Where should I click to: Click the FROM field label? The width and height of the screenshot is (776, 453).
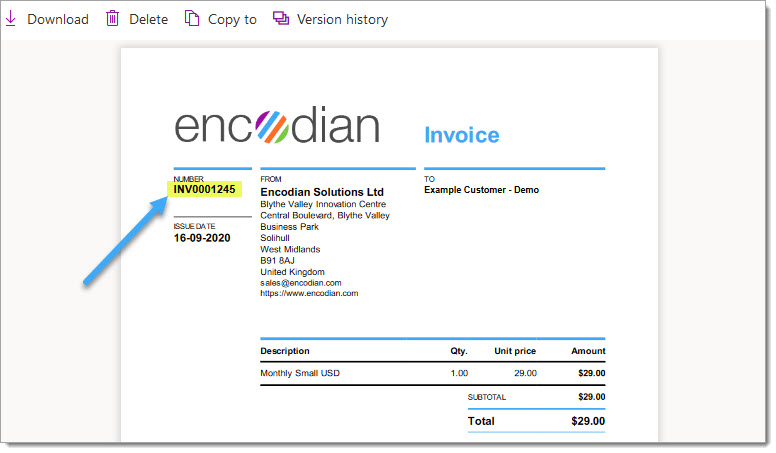pos(271,179)
